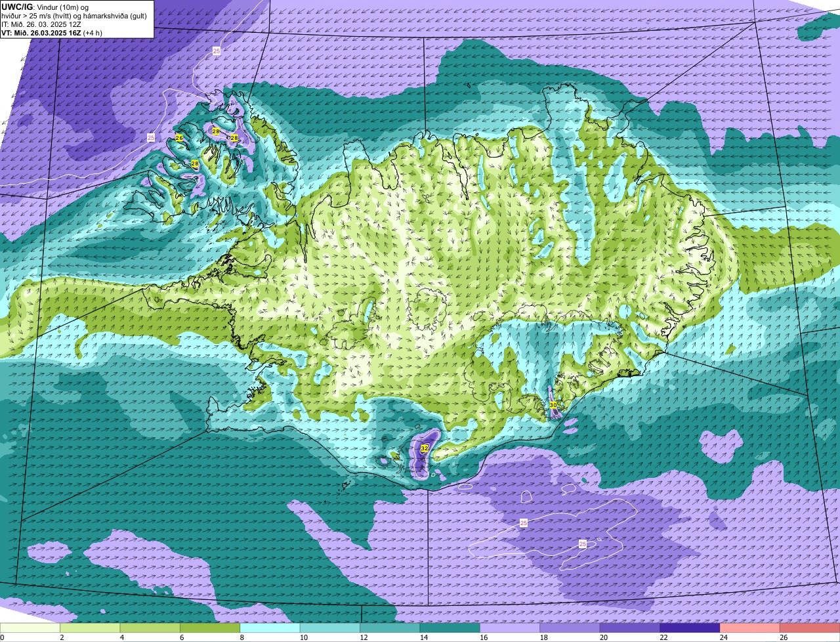The height and width of the screenshot is (642, 840).
Task: Select the 2–4 m/s legend color swatch
Action: click(91, 628)
